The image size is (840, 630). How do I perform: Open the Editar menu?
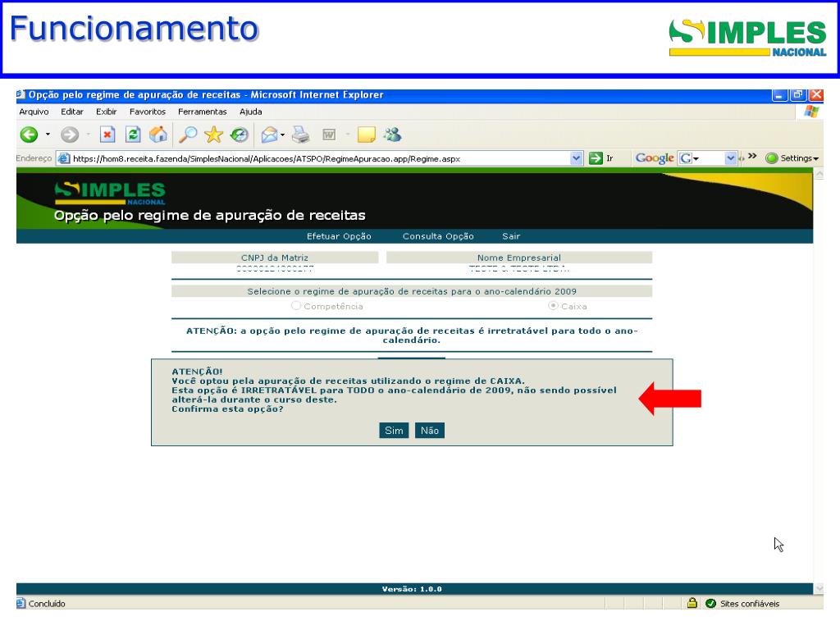coord(72,112)
